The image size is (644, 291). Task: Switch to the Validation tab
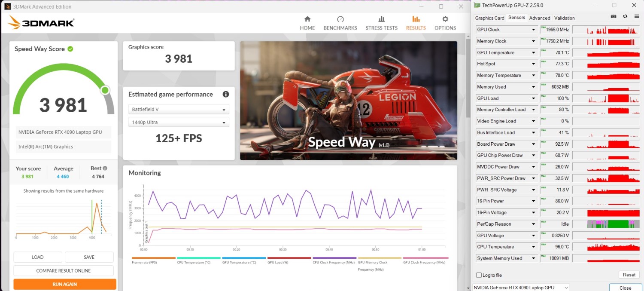tap(565, 18)
